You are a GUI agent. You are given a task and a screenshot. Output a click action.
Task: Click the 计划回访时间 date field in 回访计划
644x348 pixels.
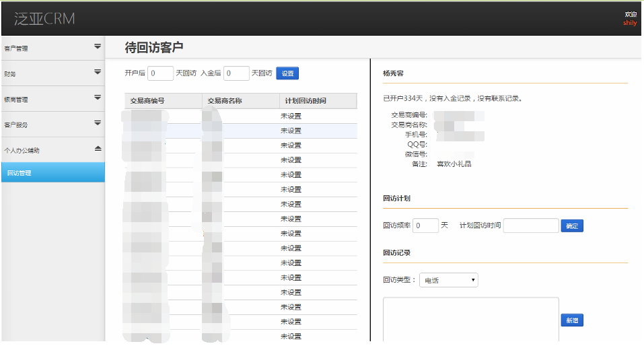tap(530, 226)
